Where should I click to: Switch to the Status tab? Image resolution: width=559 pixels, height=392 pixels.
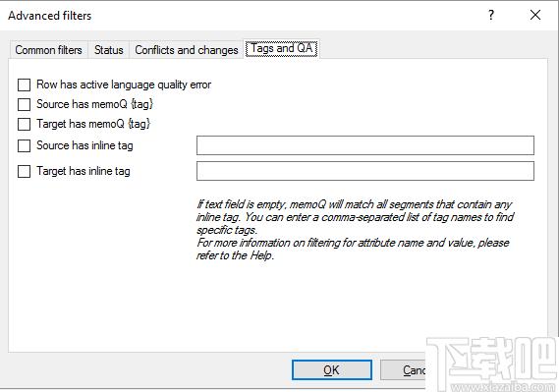pos(109,50)
